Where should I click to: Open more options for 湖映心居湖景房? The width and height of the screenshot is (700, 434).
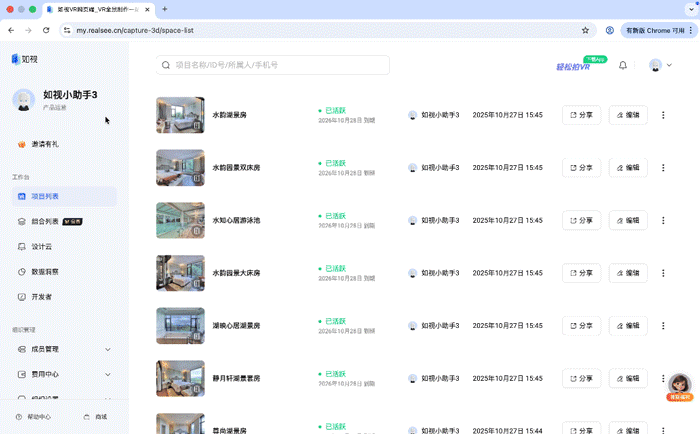point(663,326)
